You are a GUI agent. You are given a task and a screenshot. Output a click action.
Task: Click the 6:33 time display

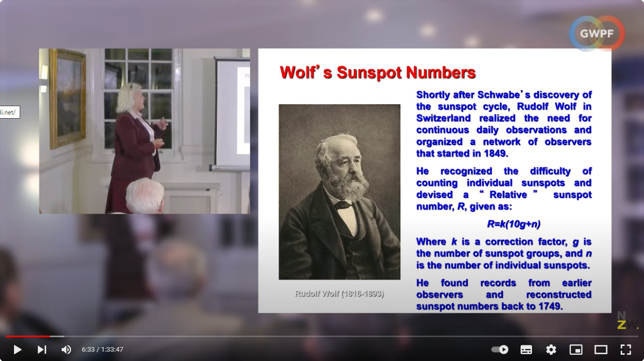102,350
